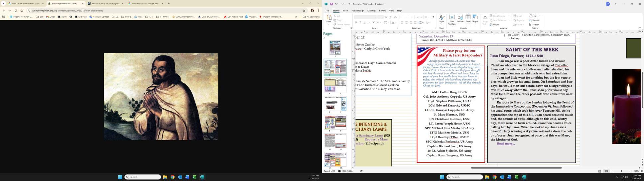Click the Paste clipboard icon

[x=328, y=17]
